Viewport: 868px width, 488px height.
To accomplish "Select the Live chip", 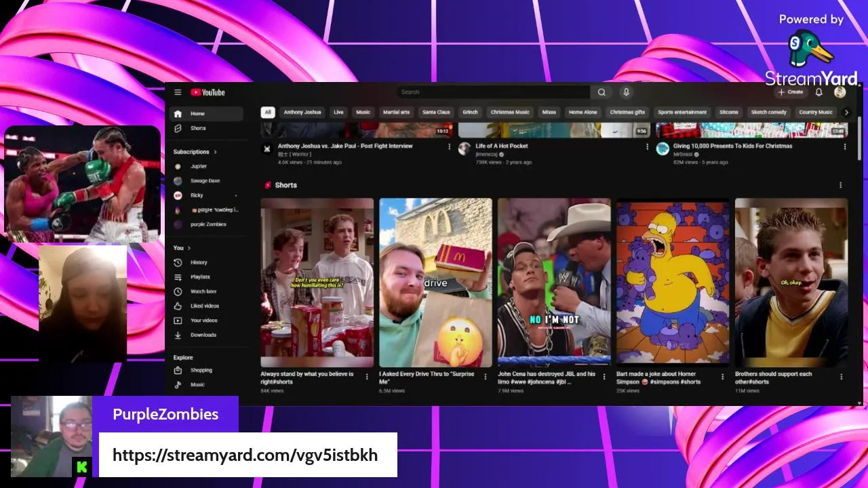I will pyautogui.click(x=338, y=113).
